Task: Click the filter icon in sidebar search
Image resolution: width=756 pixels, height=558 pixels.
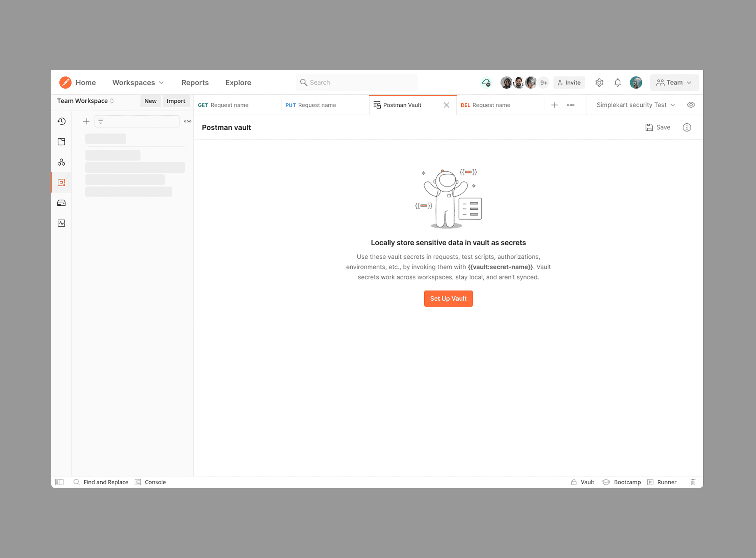Action: click(x=101, y=121)
